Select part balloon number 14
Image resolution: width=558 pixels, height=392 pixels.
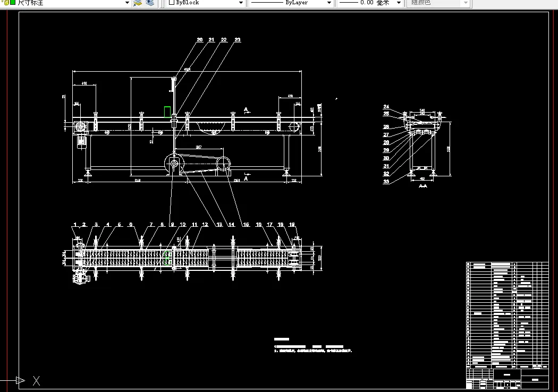231,225
